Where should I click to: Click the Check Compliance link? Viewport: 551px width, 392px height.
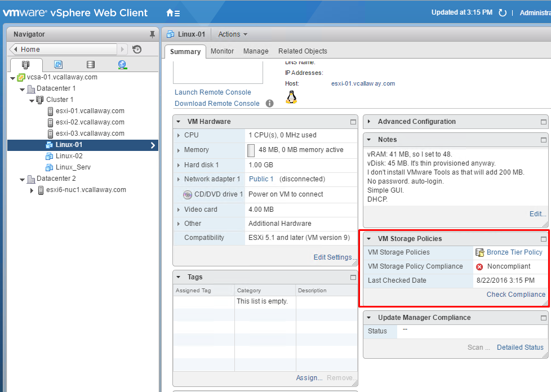(516, 295)
